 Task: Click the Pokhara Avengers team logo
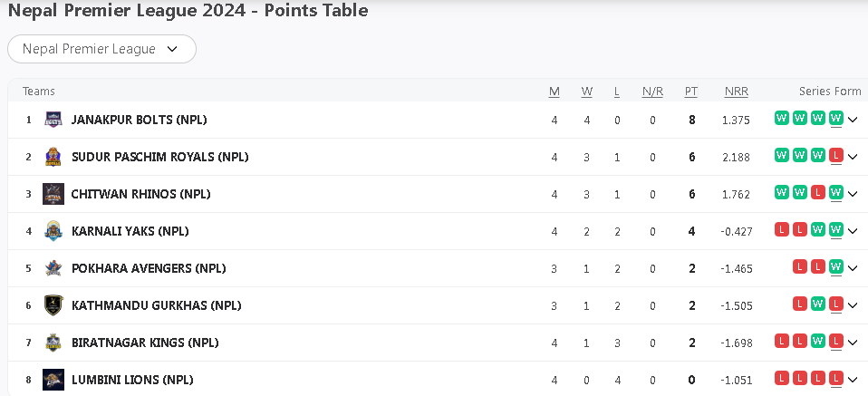pyautogui.click(x=53, y=268)
